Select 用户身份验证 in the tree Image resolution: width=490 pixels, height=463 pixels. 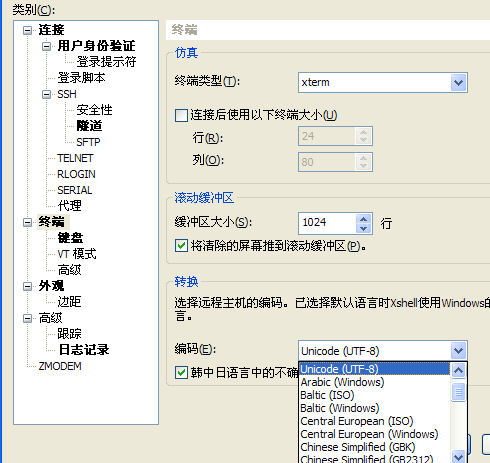[x=96, y=46]
